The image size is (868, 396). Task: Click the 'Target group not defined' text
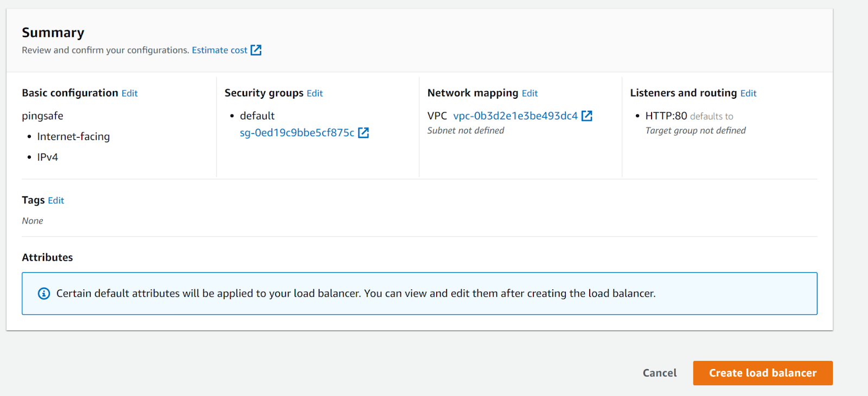click(695, 131)
